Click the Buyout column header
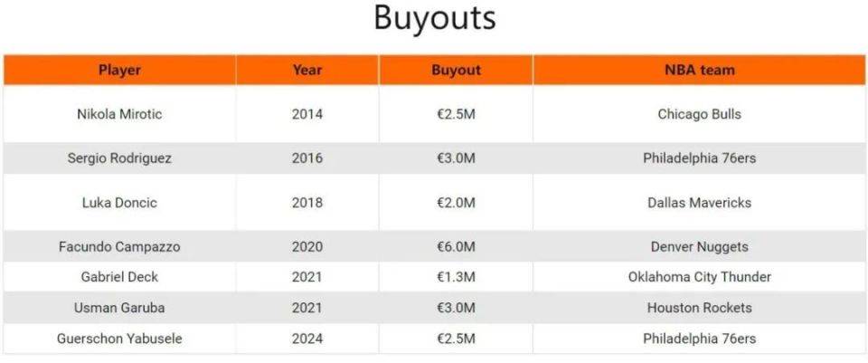The width and height of the screenshot is (868, 363). point(456,70)
